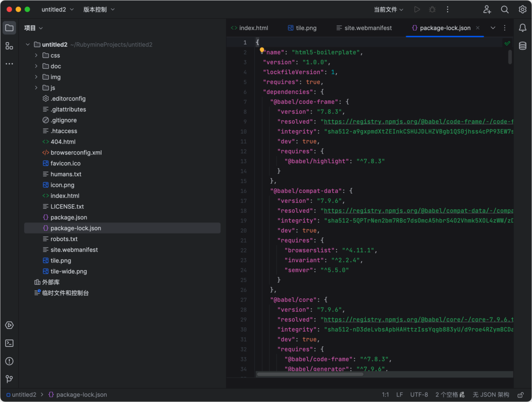Image resolution: width=532 pixels, height=402 pixels.
Task: Switch to the index.html tab
Action: pos(250,28)
